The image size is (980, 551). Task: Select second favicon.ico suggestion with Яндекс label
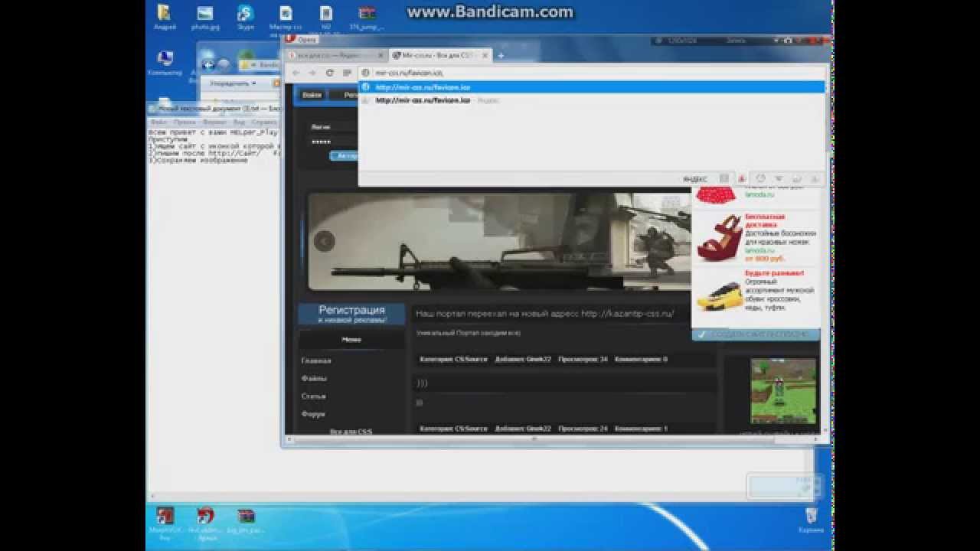593,100
